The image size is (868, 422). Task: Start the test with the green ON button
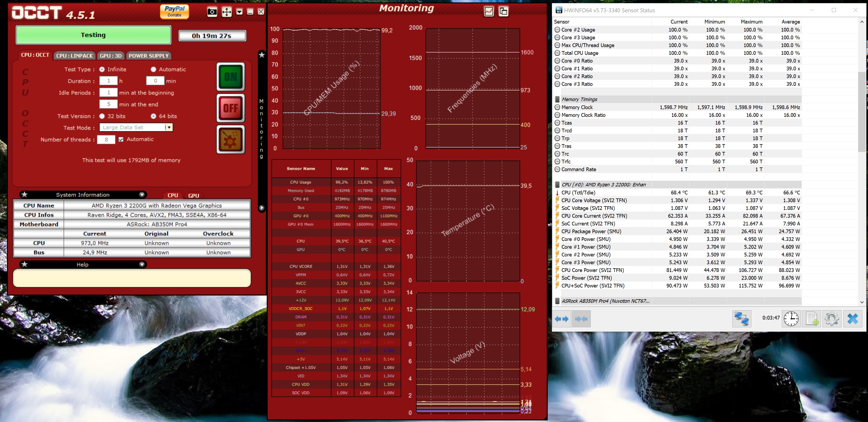pos(230,77)
